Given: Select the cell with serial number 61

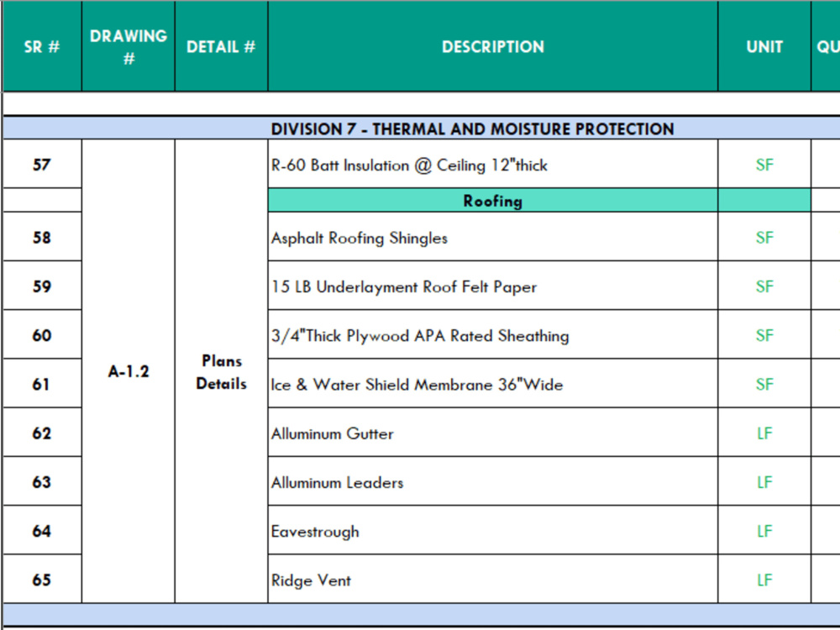Looking at the screenshot, I should pos(42,384).
